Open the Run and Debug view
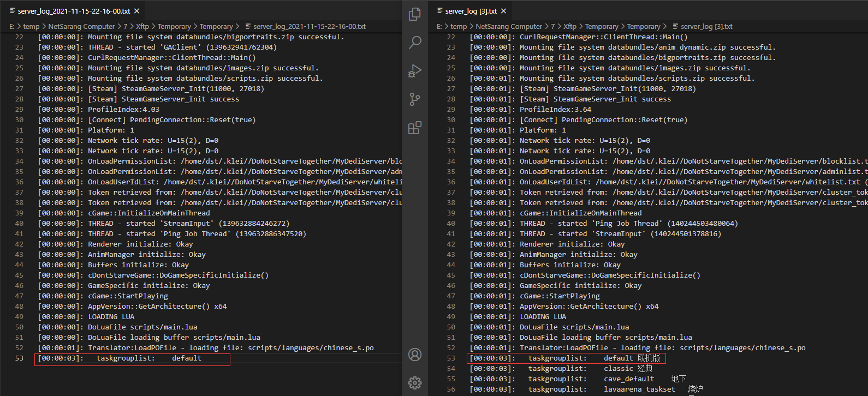The height and width of the screenshot is (396, 868). 415,71
